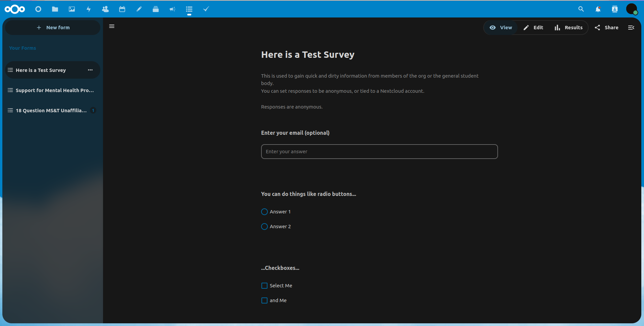Open the Files app
The height and width of the screenshot is (326, 644).
point(55,9)
